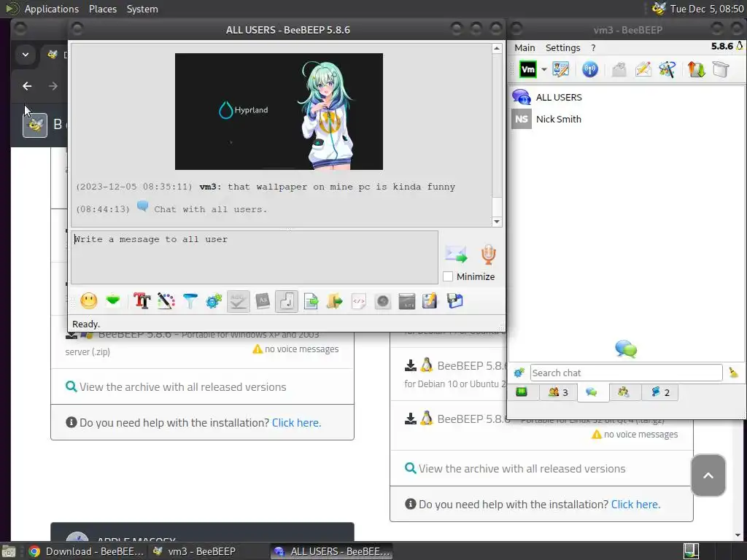Viewport: 747px width, 560px height.
Task: Open the Places menu in top panel
Action: [x=102, y=9]
